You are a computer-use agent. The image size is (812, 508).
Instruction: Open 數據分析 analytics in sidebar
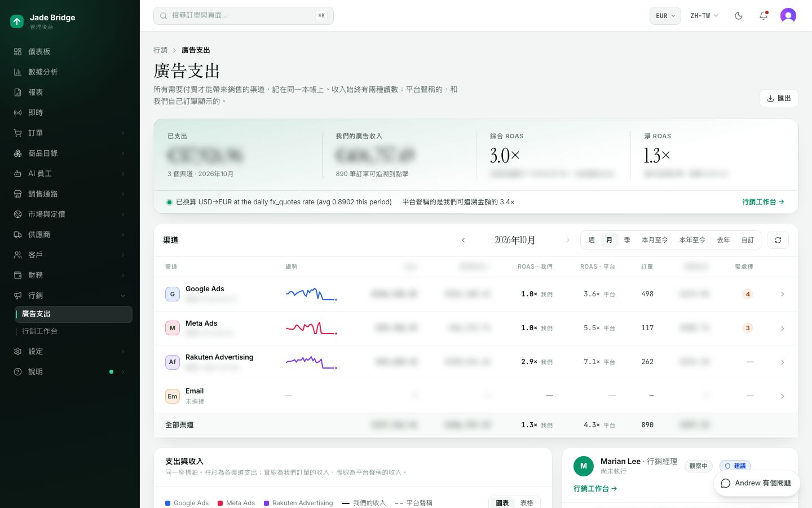pos(70,72)
